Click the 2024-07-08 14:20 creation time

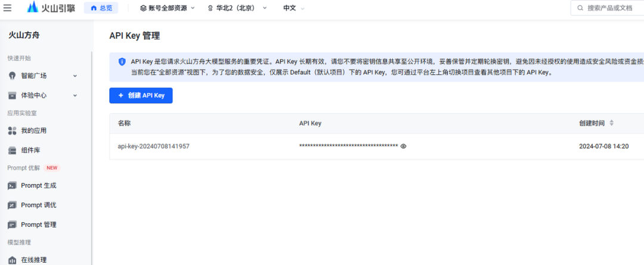click(x=603, y=146)
